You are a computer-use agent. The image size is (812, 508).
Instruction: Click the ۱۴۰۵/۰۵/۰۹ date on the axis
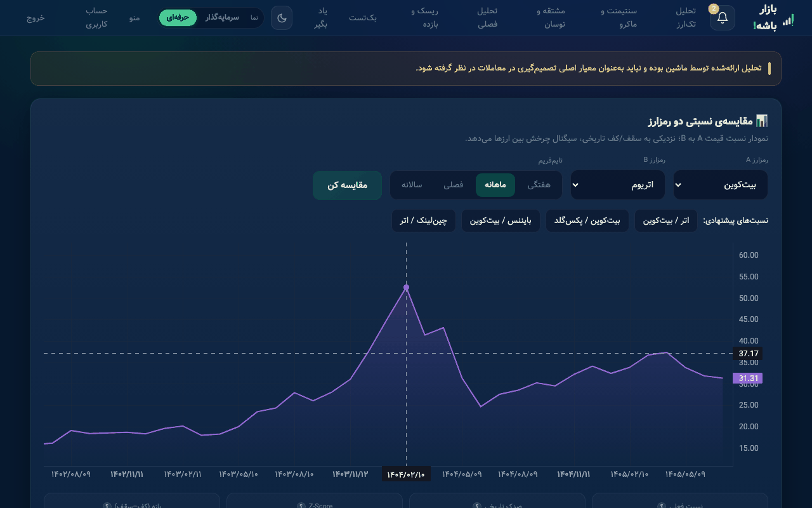click(x=685, y=474)
